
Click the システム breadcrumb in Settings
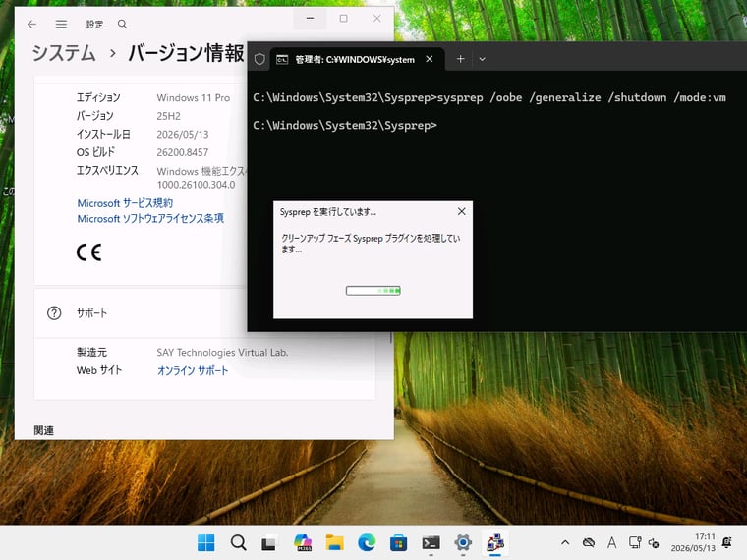click(x=64, y=52)
